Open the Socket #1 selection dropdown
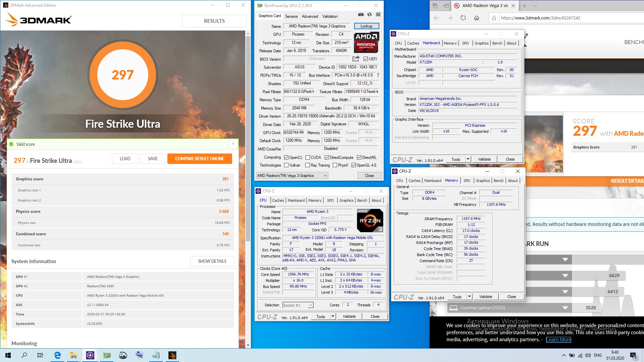This screenshot has height=362, width=644. point(298,305)
